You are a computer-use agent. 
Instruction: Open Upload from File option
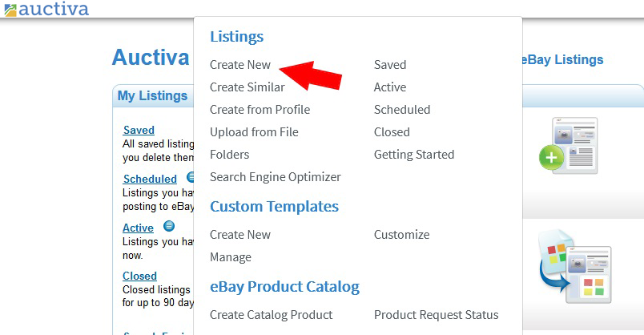pyautogui.click(x=254, y=132)
